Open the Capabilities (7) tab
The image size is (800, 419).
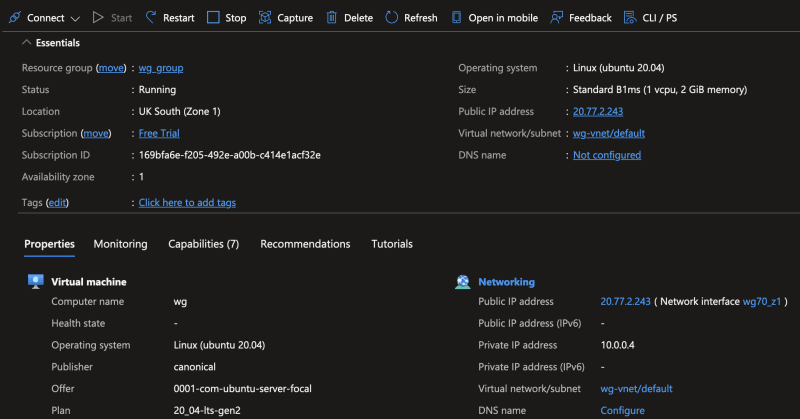pyautogui.click(x=203, y=244)
